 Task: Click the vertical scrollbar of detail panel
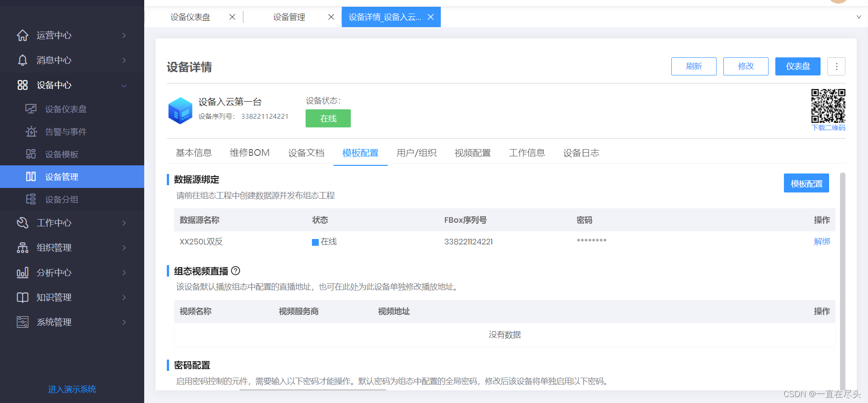click(843, 280)
